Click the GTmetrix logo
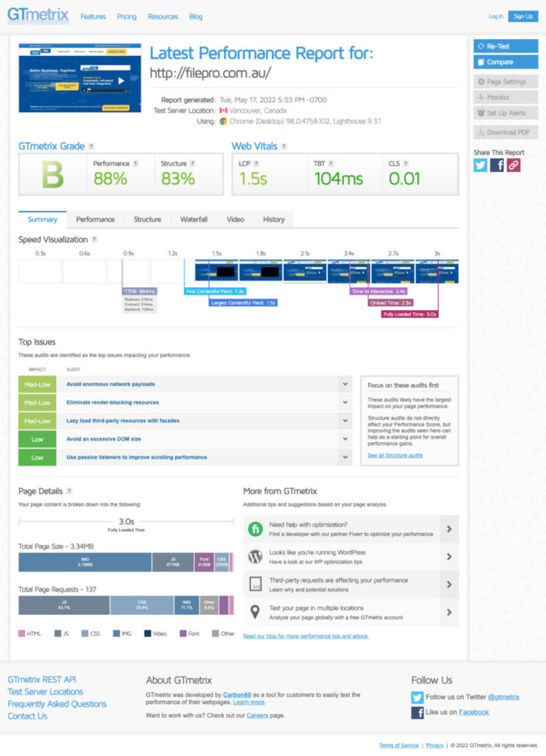Viewport: 546px width, 756px height. tap(38, 15)
